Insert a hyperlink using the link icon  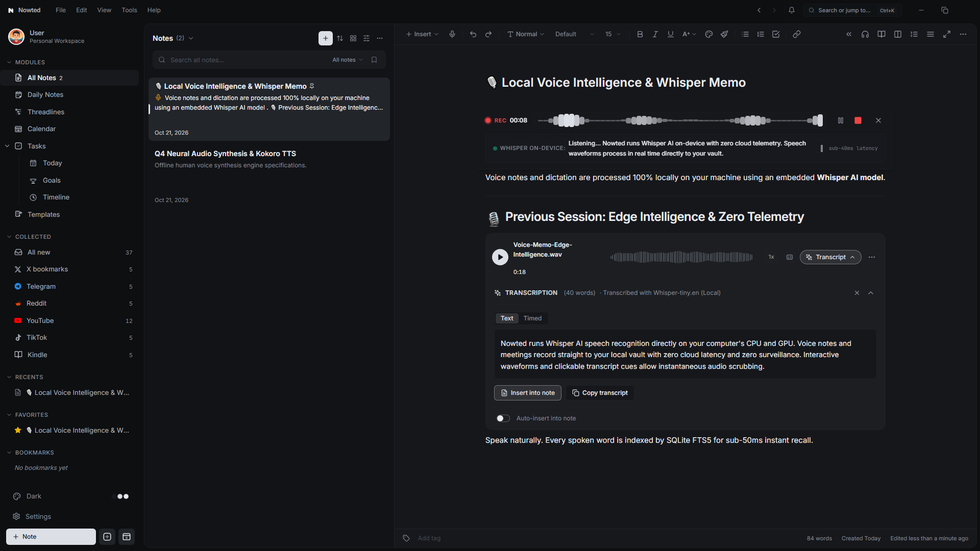(x=797, y=34)
